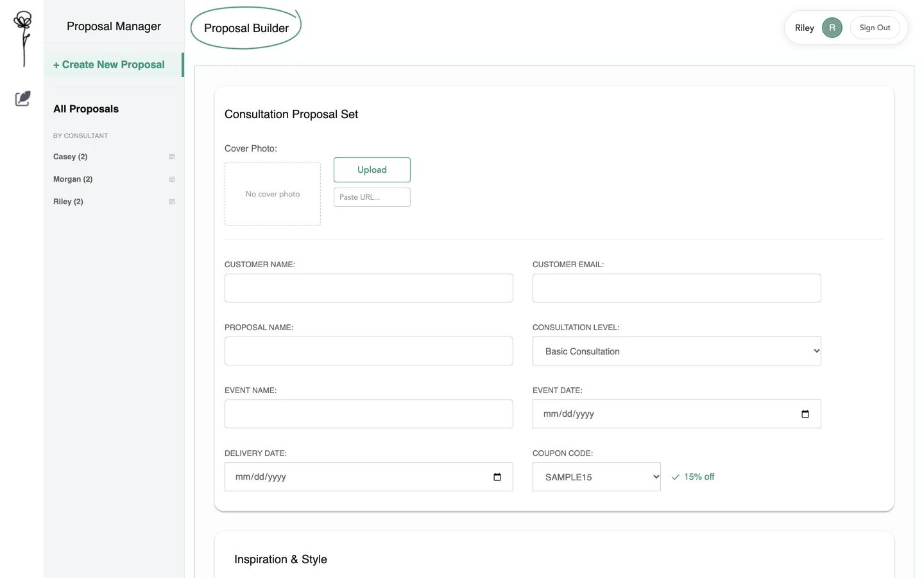Select All Proposals in sidebar
The width and height of the screenshot is (924, 578).
pos(86,109)
